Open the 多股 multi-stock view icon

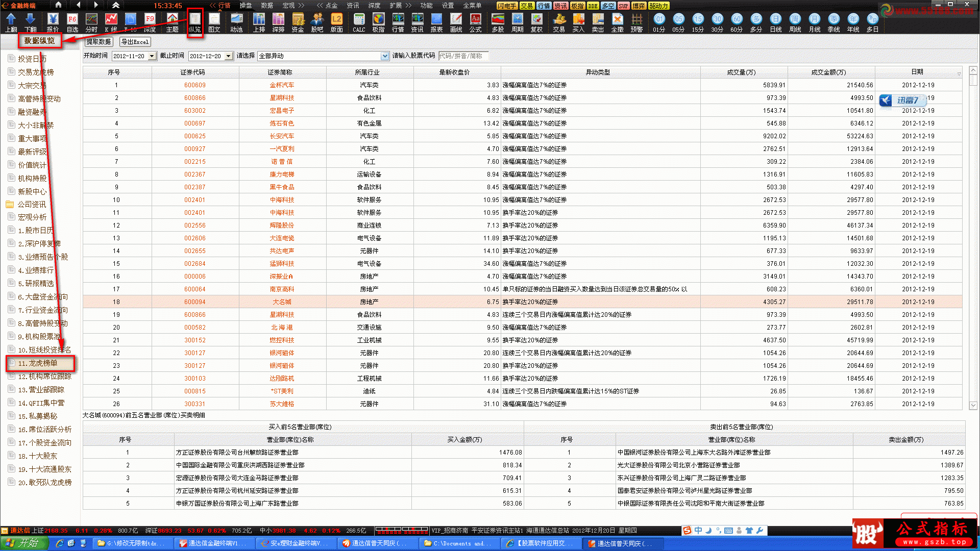coord(498,22)
